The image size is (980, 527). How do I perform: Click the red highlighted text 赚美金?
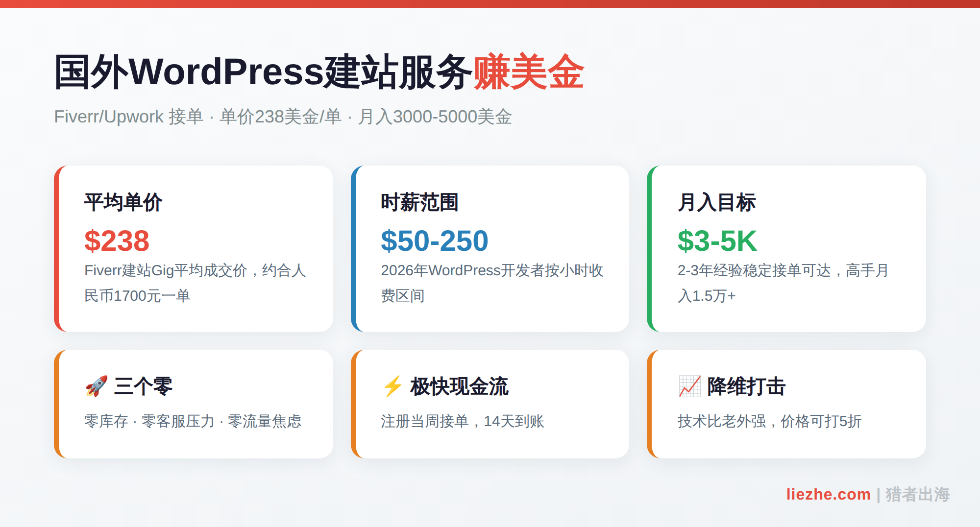click(529, 72)
